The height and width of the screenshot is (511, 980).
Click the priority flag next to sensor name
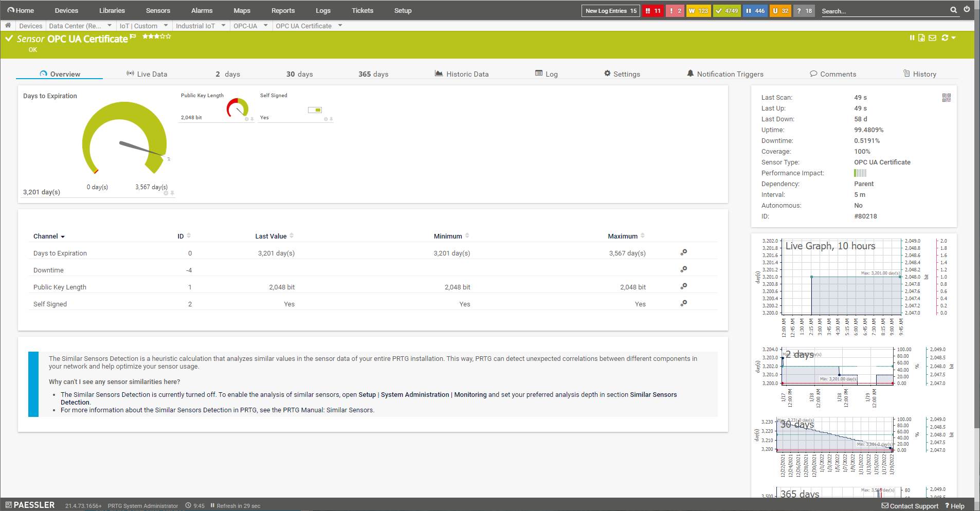point(133,36)
